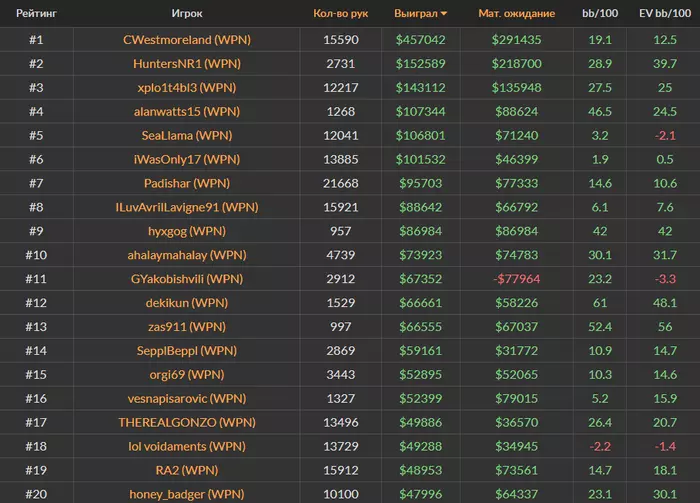Screen dimensions: 700x503
Task: Click the bb/100 column header
Action: [x=600, y=13]
